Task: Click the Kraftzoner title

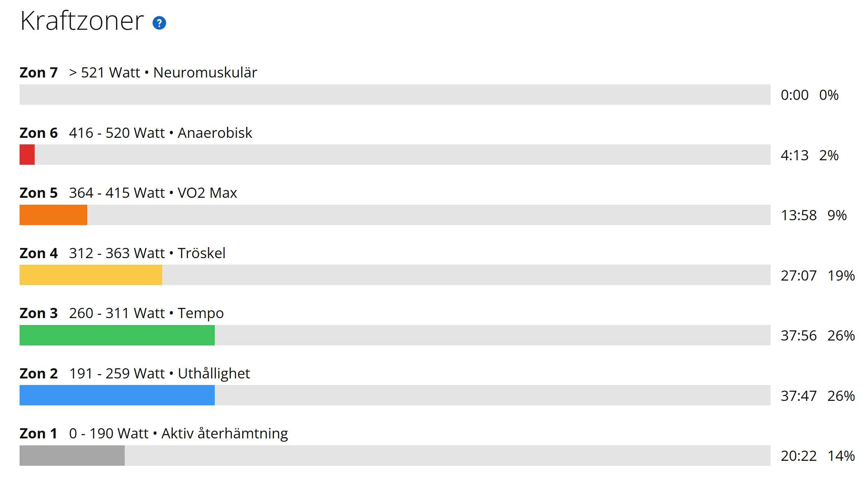Action: (x=82, y=20)
